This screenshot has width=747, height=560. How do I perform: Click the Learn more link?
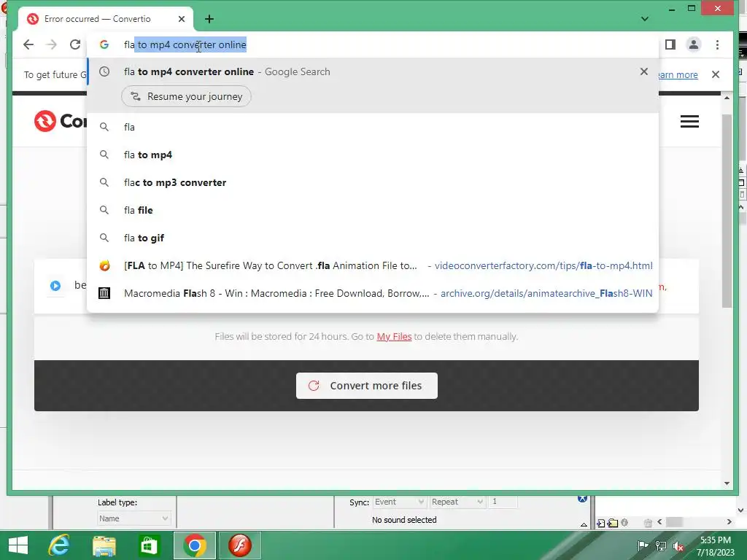[678, 75]
